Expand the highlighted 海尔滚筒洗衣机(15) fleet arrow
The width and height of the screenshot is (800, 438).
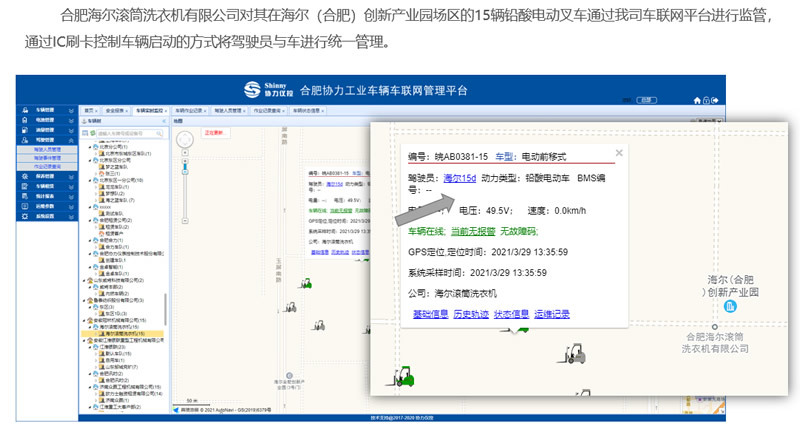[95, 333]
